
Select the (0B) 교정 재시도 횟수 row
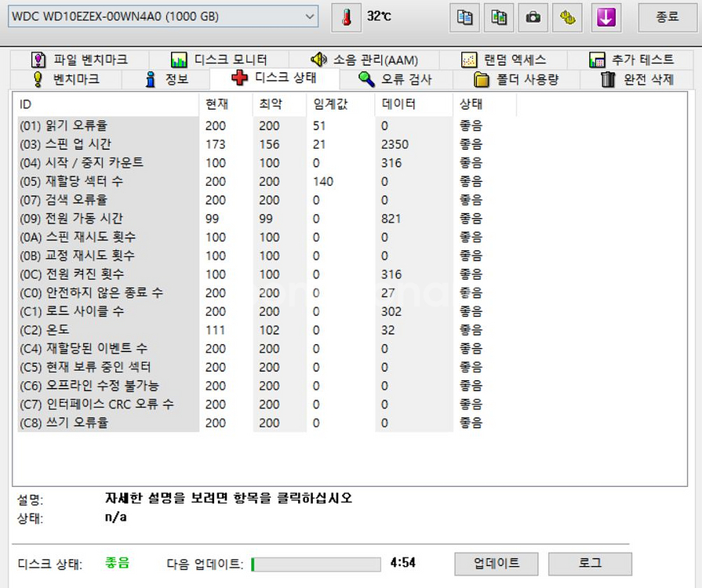pyautogui.click(x=267, y=256)
